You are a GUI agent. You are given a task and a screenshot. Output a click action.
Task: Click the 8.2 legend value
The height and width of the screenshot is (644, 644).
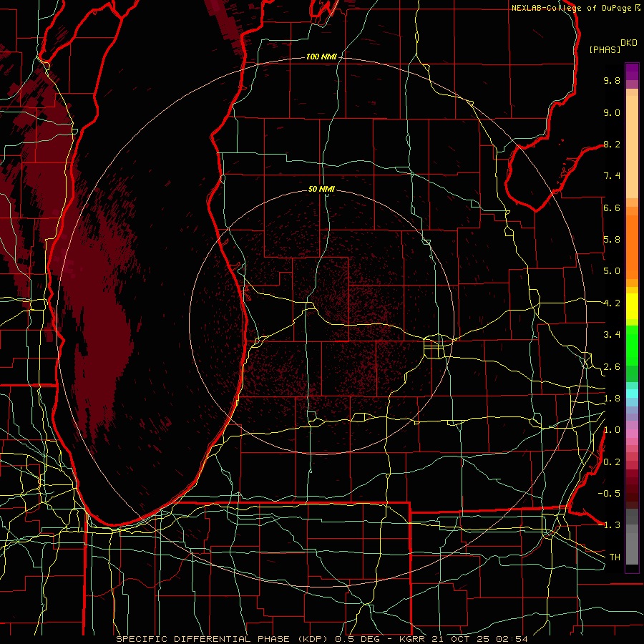(x=612, y=144)
